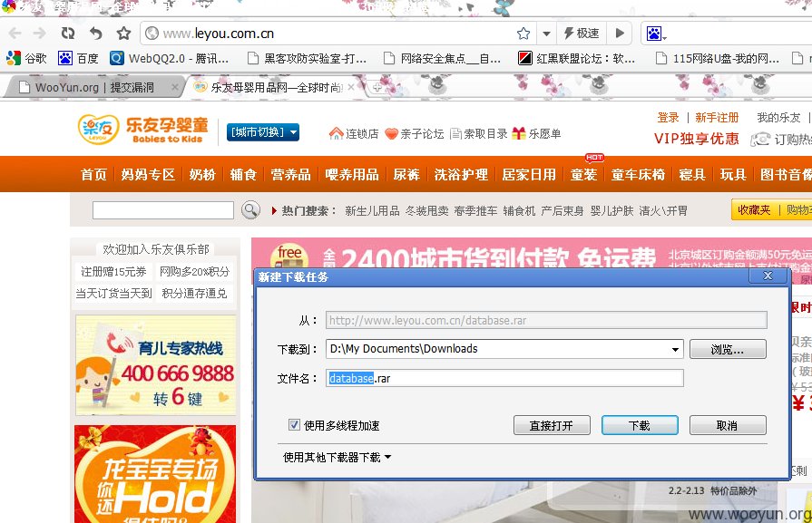Click the 新手注册 register link
The height and width of the screenshot is (523, 812).
tap(717, 118)
